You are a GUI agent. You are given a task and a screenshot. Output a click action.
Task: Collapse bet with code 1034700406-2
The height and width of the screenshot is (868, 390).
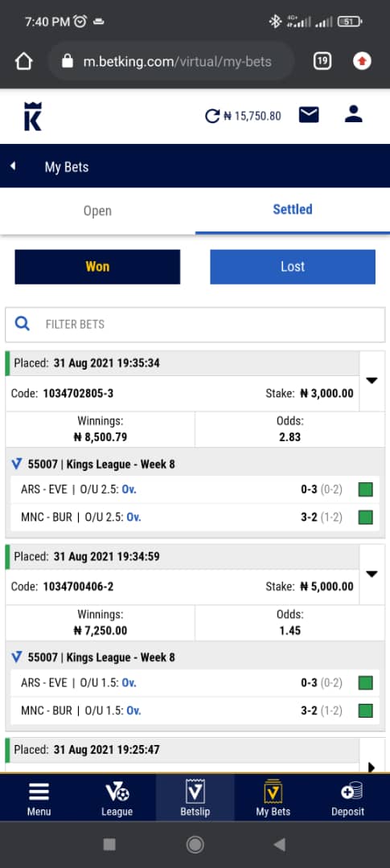pyautogui.click(x=372, y=574)
